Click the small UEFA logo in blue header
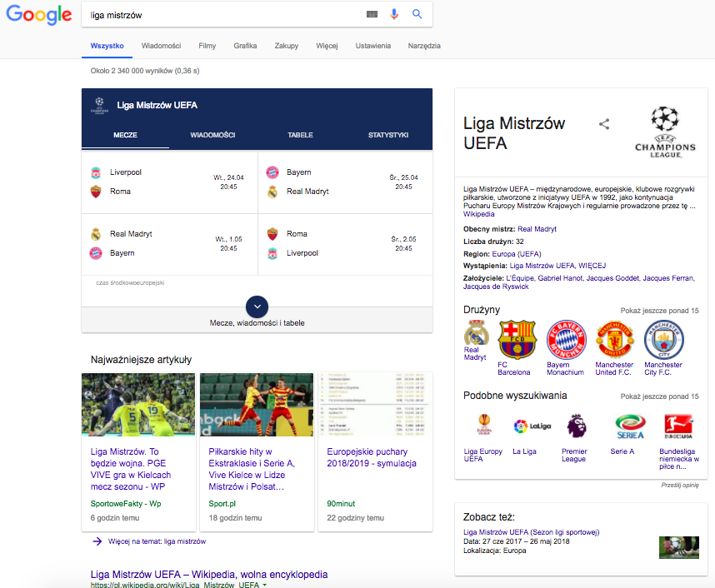Image resolution: width=715 pixels, height=588 pixels. click(x=99, y=105)
